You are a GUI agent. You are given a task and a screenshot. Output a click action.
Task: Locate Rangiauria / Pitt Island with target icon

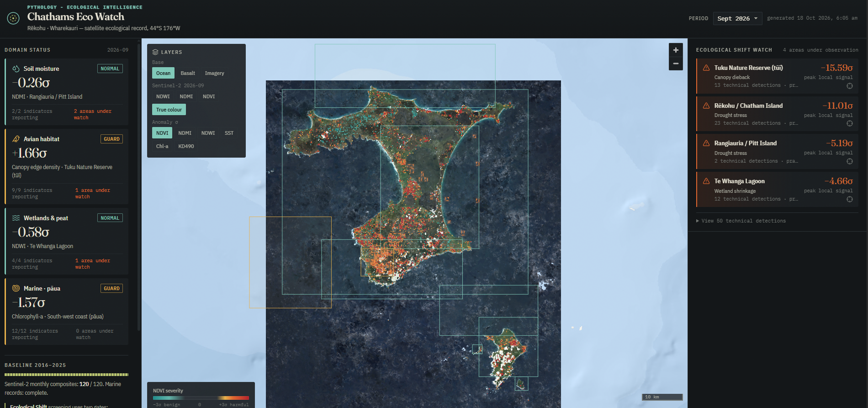click(850, 161)
